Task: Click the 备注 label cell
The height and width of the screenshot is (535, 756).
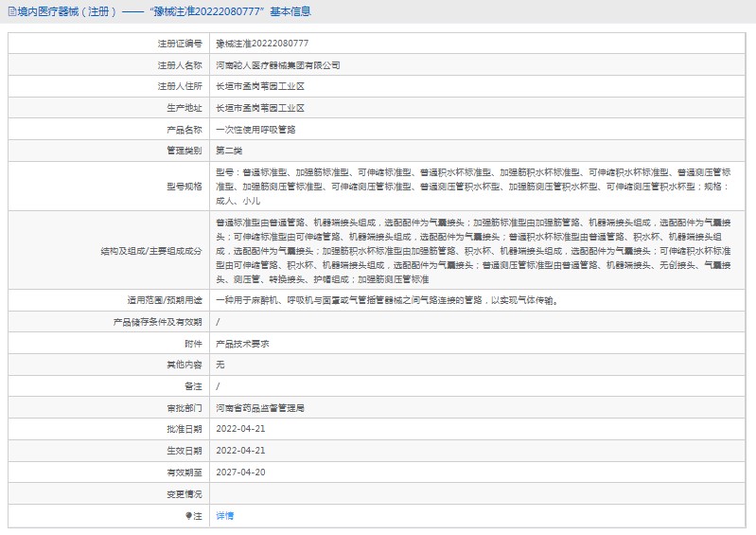Action: [x=109, y=386]
